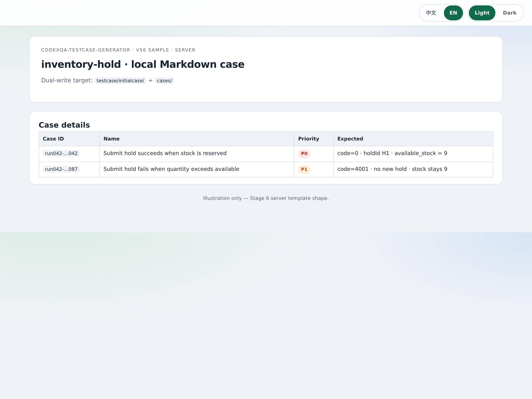Switch to Dark theme
Screen dimensions: 532x399
tap(510, 13)
